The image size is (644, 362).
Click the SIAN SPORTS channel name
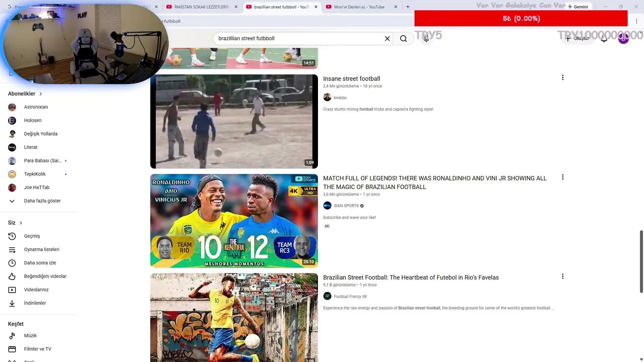click(x=346, y=206)
